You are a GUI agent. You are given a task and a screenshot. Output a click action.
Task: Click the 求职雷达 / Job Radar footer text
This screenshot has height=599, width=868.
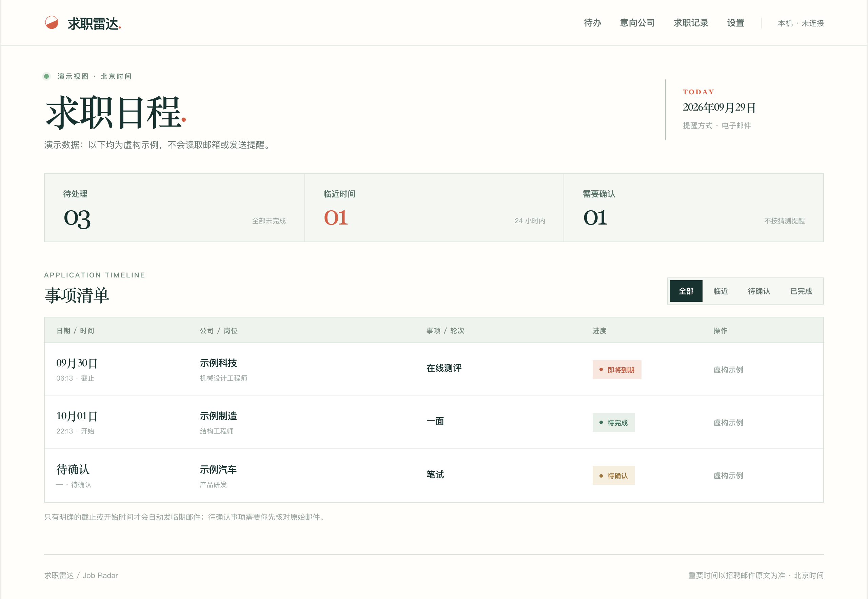point(81,575)
